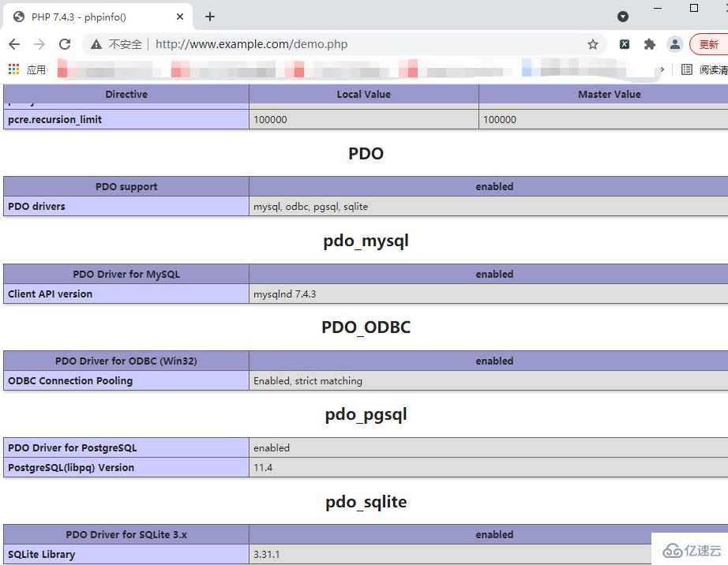Open the extensions puzzle-piece menu
The height and width of the screenshot is (565, 728).
coord(649,44)
